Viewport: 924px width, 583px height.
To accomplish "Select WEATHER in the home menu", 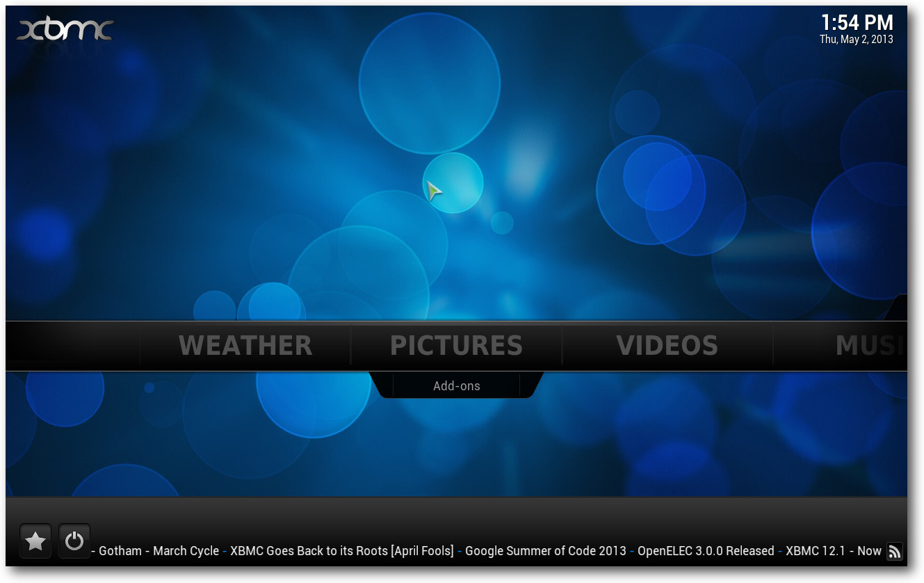I will [x=245, y=346].
